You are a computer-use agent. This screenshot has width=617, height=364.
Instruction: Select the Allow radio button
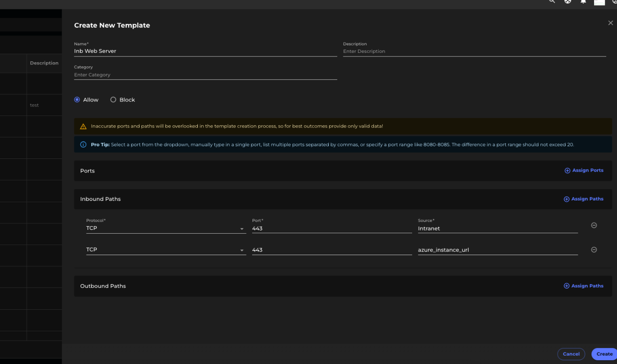pyautogui.click(x=76, y=99)
